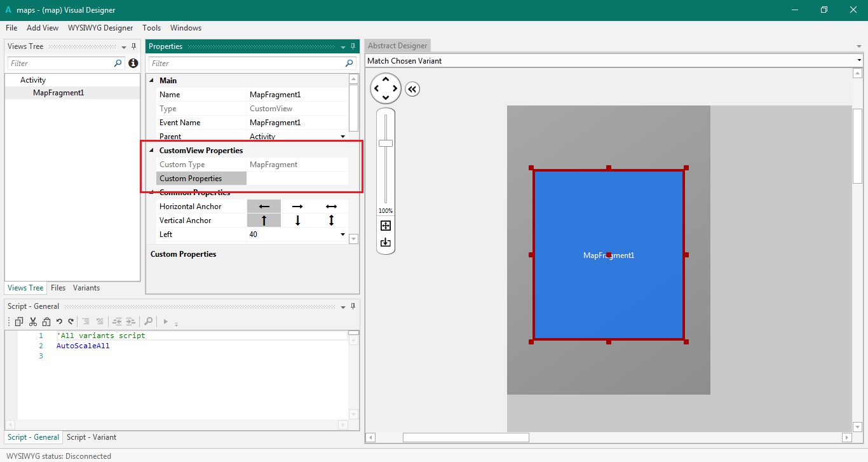This screenshot has height=462, width=868.
Task: Set Vertical Anchor to bottom
Action: pos(297,221)
